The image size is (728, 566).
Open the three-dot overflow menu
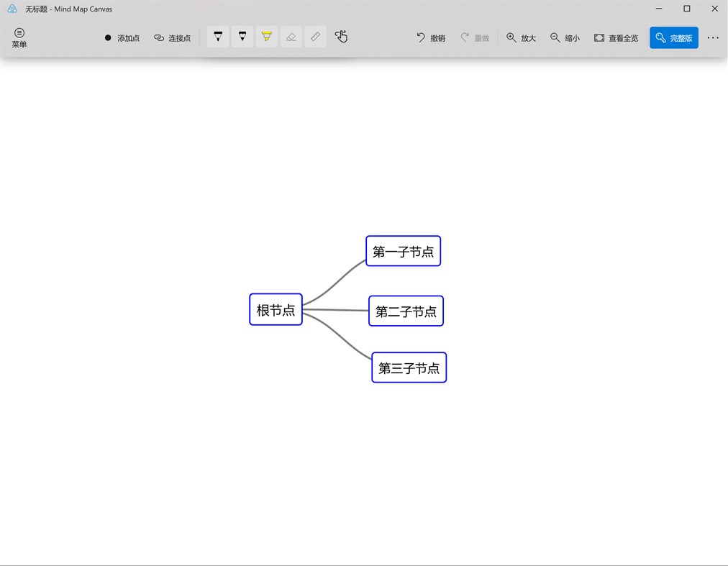713,37
